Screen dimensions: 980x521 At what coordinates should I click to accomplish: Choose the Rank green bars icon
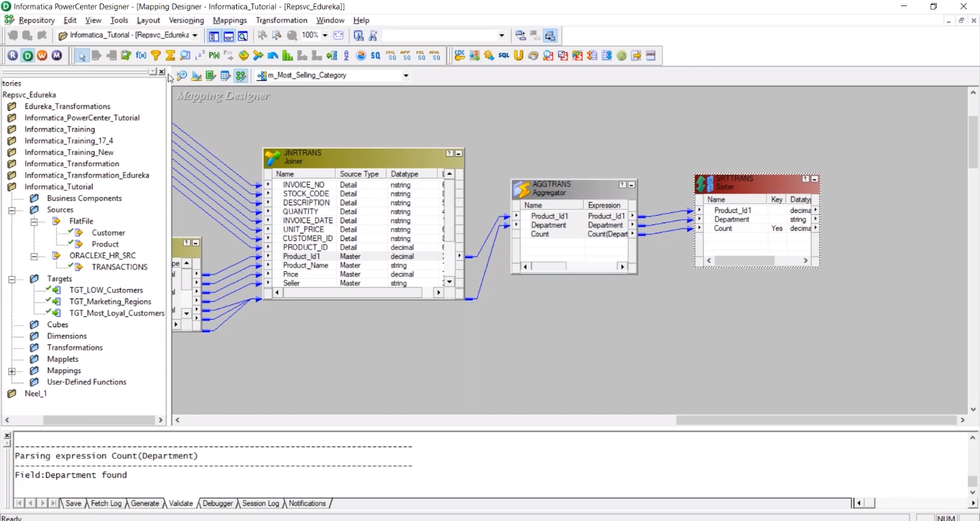288,55
